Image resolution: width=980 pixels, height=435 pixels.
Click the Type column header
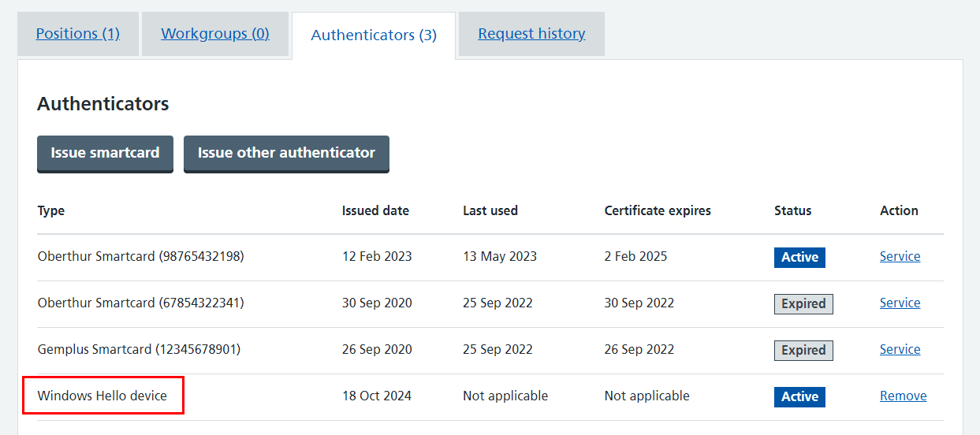[x=51, y=211]
